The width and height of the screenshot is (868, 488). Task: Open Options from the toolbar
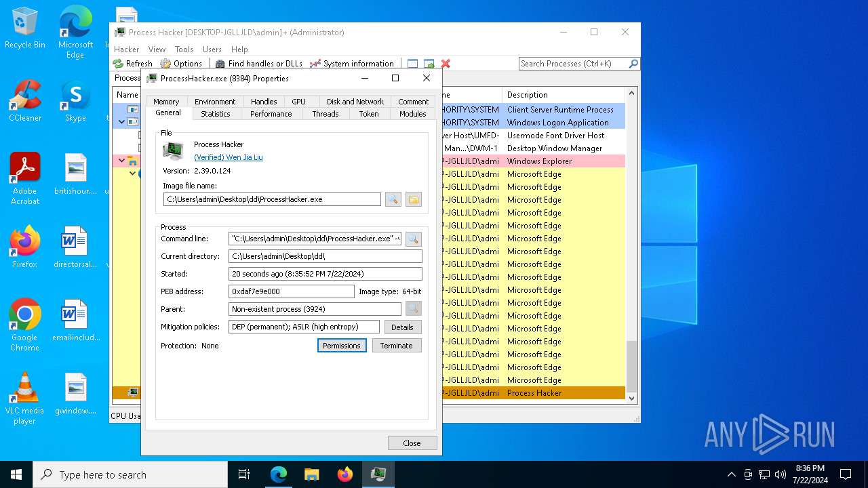[x=181, y=63]
